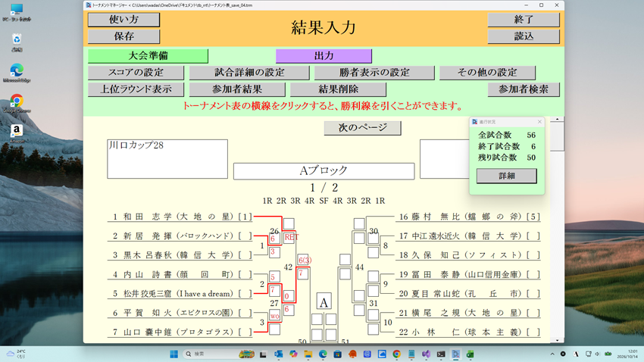
Task: Switch to the 出力 section
Action: 324,56
